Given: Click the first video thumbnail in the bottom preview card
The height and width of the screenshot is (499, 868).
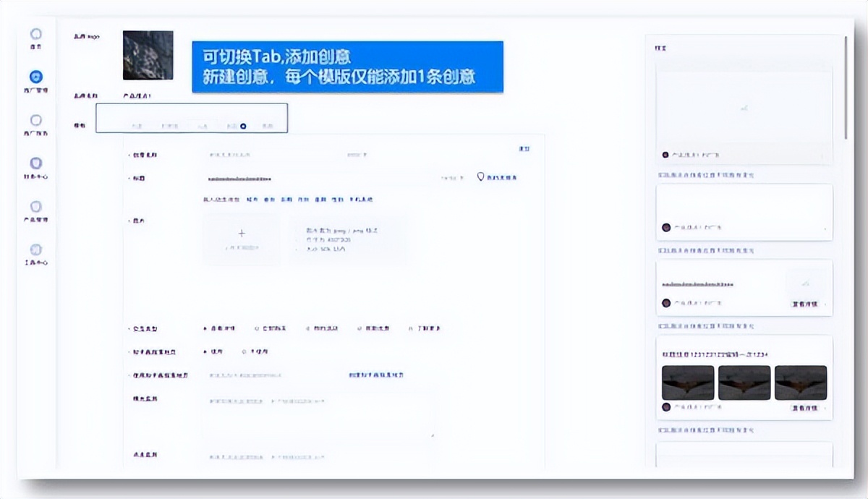Looking at the screenshot, I should pos(687,383).
